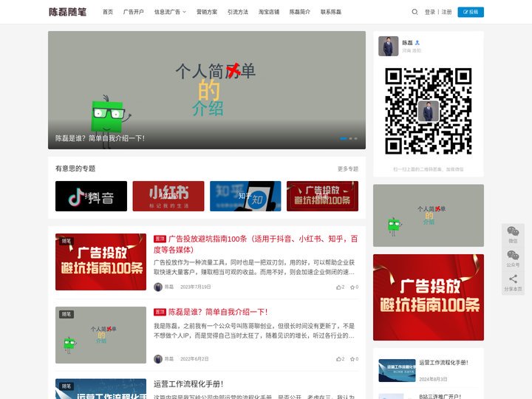Open sidebar 个人简单的介绍 banner image
Image resolution: width=532 pixels, height=399 pixels.
coord(429,216)
